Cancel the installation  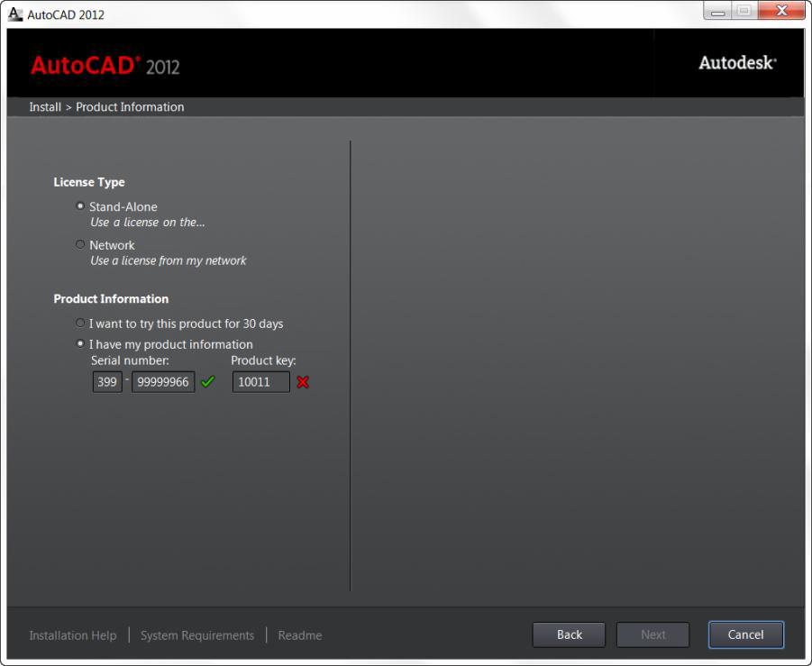745,634
